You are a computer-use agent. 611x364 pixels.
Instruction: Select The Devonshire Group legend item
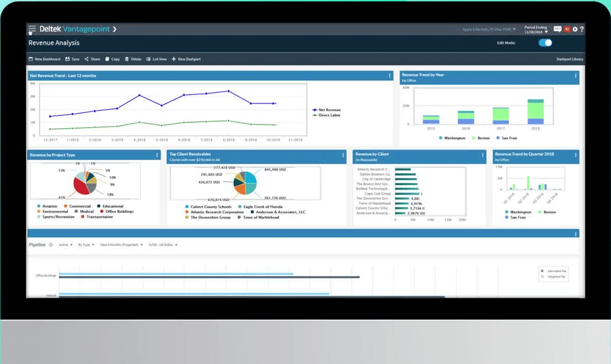[208, 217]
